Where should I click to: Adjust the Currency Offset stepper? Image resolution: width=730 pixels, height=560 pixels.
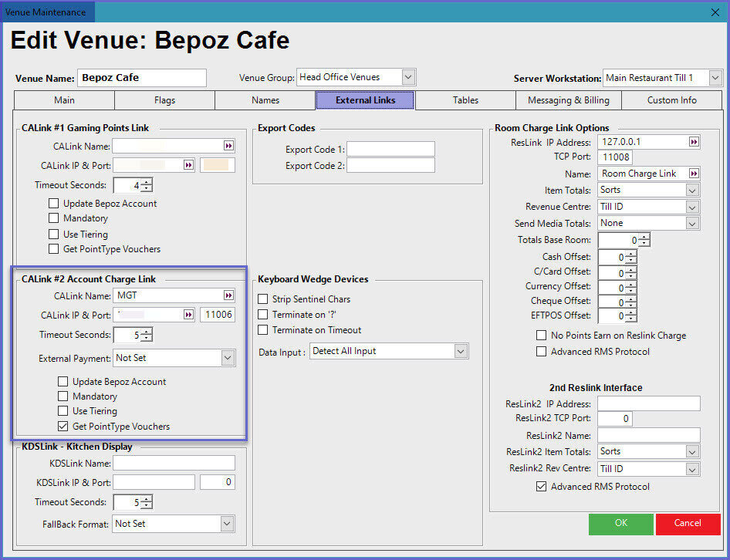click(x=630, y=287)
